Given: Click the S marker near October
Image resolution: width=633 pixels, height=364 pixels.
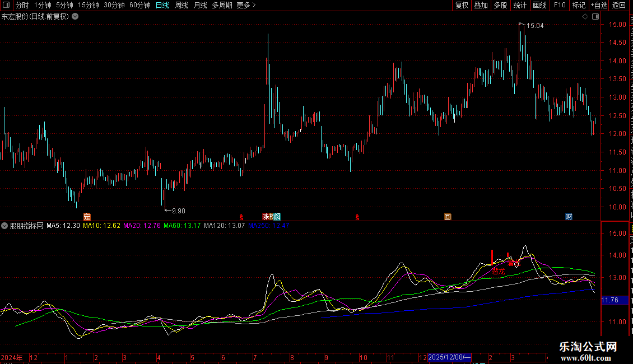Looking at the screenshot, I should 357,217.
